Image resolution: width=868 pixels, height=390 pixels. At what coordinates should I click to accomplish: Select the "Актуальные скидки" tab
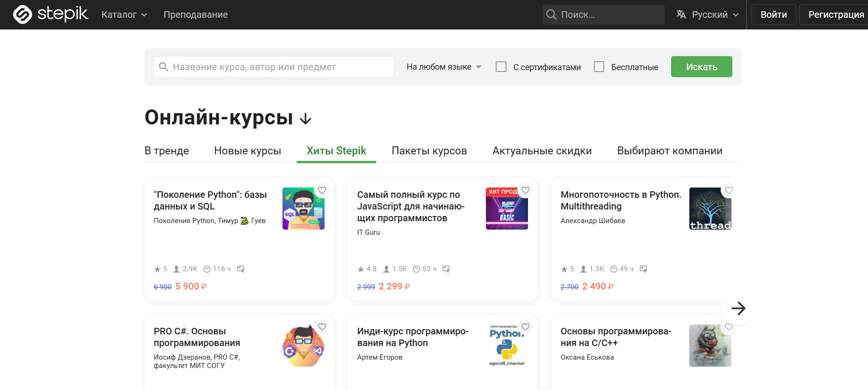click(542, 151)
